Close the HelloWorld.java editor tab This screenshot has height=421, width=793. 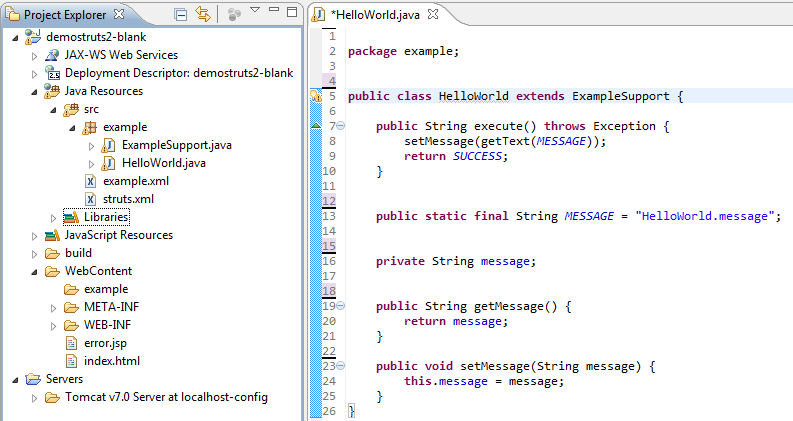(x=433, y=14)
